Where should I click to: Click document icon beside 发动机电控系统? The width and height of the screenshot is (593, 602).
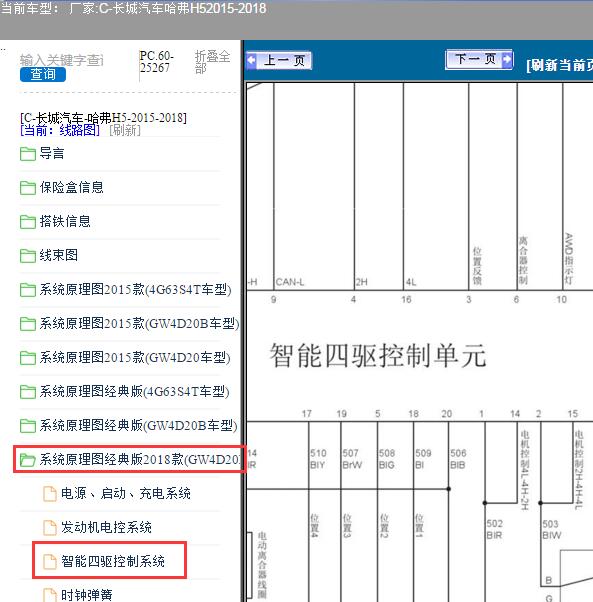(50, 528)
